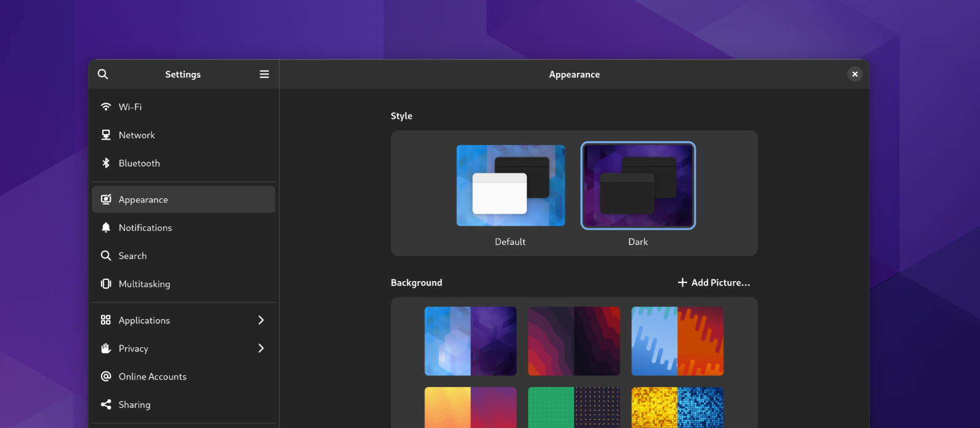Choose the yellow and magenta gradient wallpaper
980x428 pixels.
tap(470, 408)
